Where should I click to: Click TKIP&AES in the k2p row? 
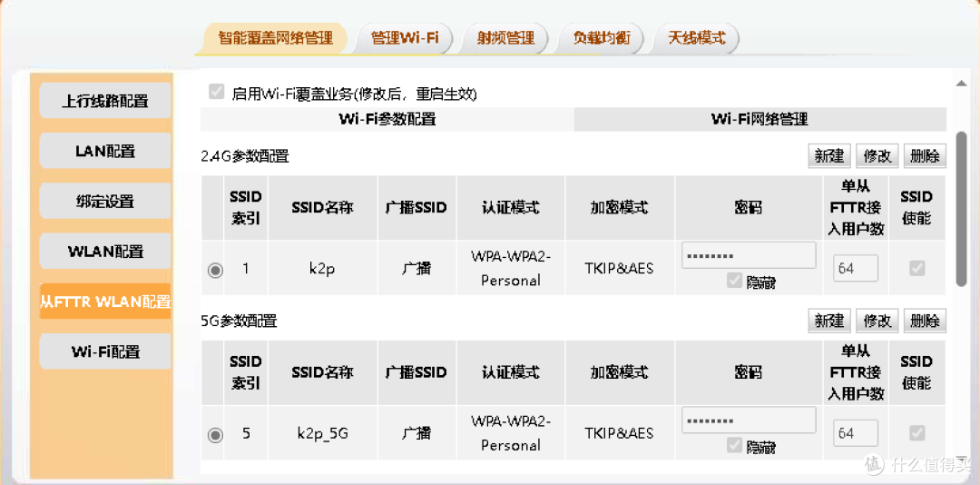click(x=620, y=269)
